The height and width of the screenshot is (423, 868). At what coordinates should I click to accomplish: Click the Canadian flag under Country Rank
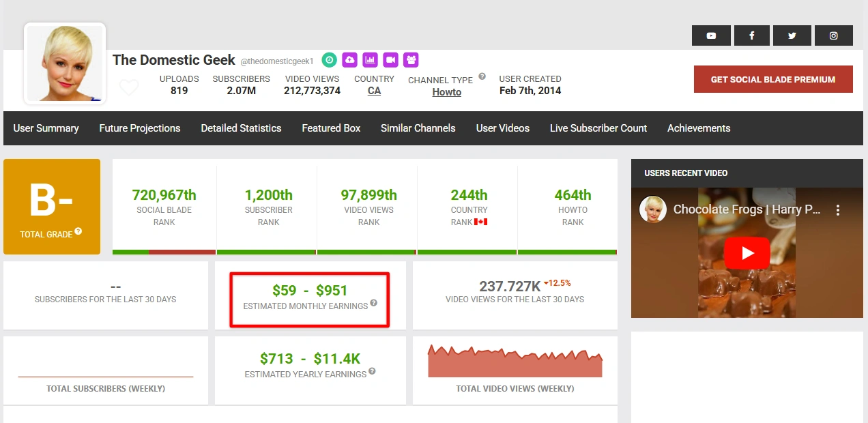(480, 222)
